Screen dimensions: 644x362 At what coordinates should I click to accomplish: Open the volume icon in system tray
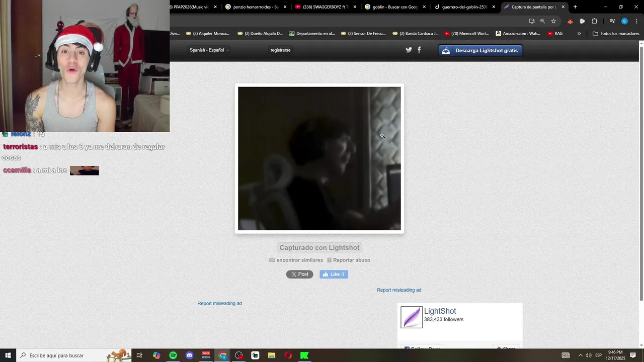(589, 355)
